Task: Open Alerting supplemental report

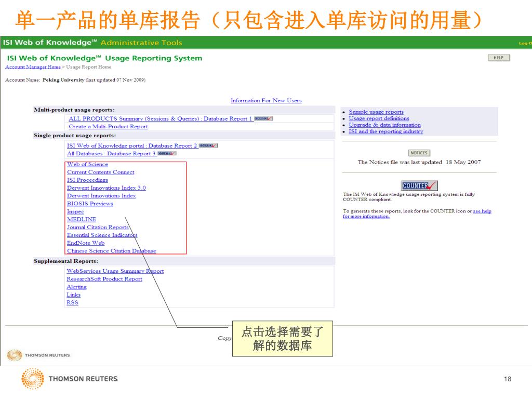Action: click(77, 287)
